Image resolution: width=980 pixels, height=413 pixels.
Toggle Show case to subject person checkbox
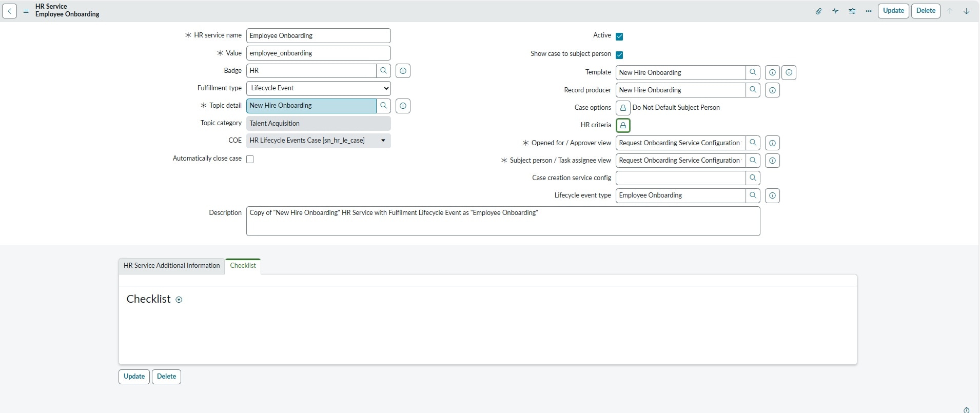coord(619,55)
